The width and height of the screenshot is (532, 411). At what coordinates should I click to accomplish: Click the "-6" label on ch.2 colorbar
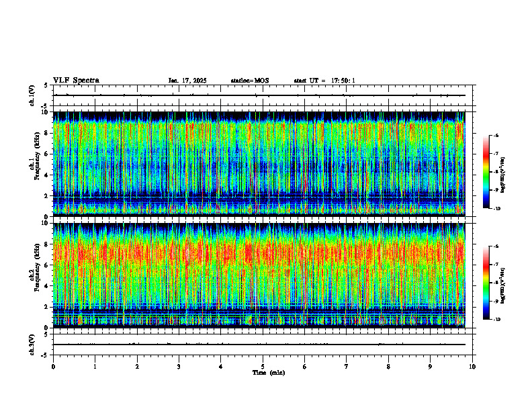coord(496,246)
